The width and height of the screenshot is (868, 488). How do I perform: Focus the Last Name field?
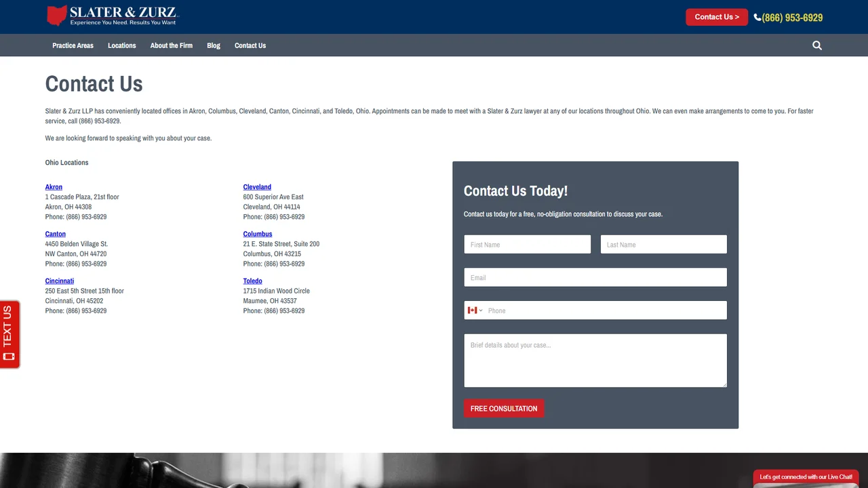[x=664, y=245]
